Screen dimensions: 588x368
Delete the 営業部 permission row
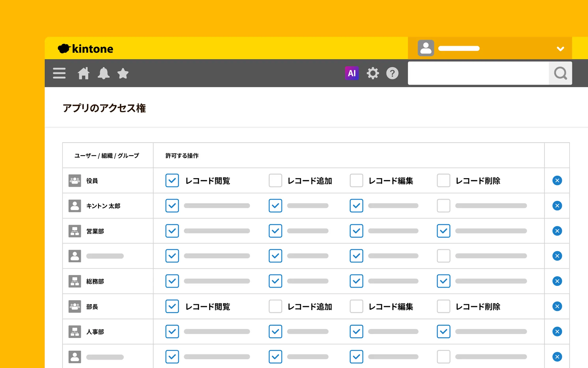(x=557, y=231)
